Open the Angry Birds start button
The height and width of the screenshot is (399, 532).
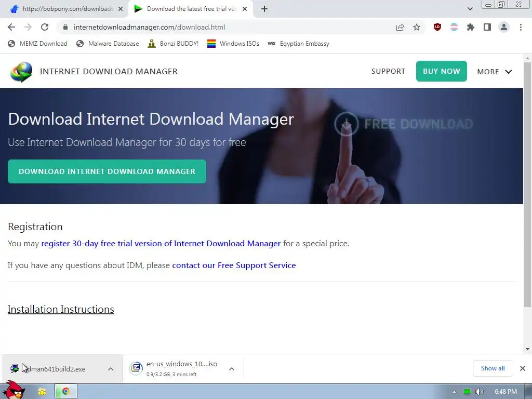pos(15,390)
